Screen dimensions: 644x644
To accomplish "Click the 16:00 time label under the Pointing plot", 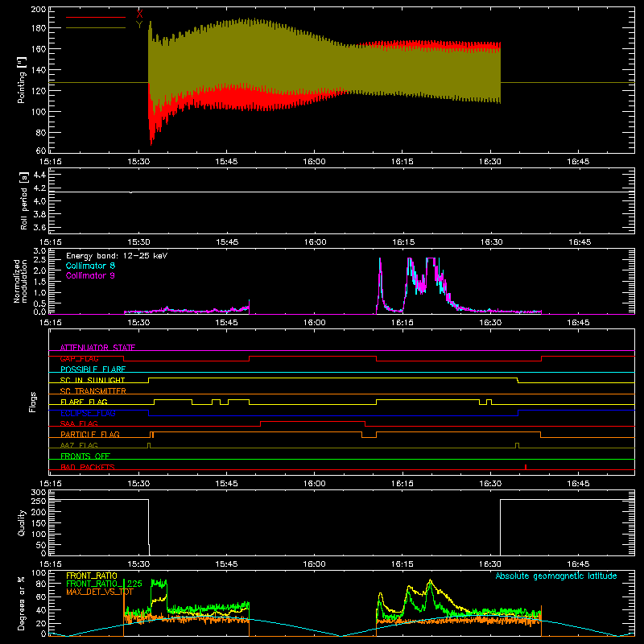I will click(x=314, y=162).
